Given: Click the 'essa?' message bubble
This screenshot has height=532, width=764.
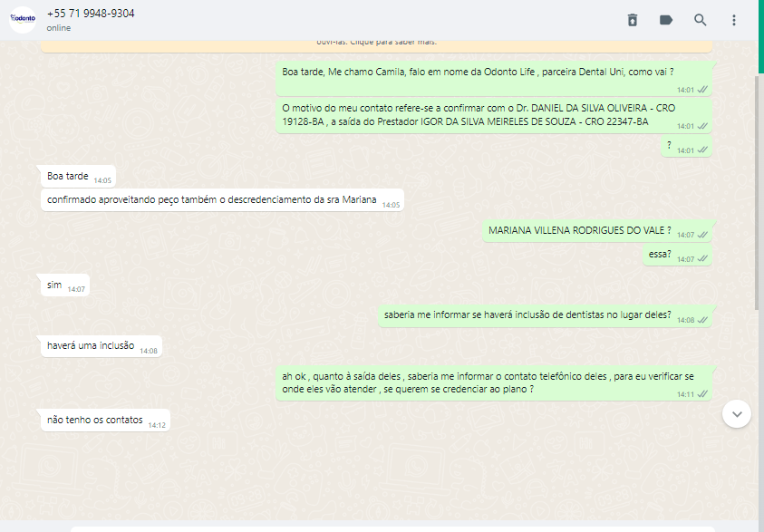Looking at the screenshot, I should [x=677, y=256].
